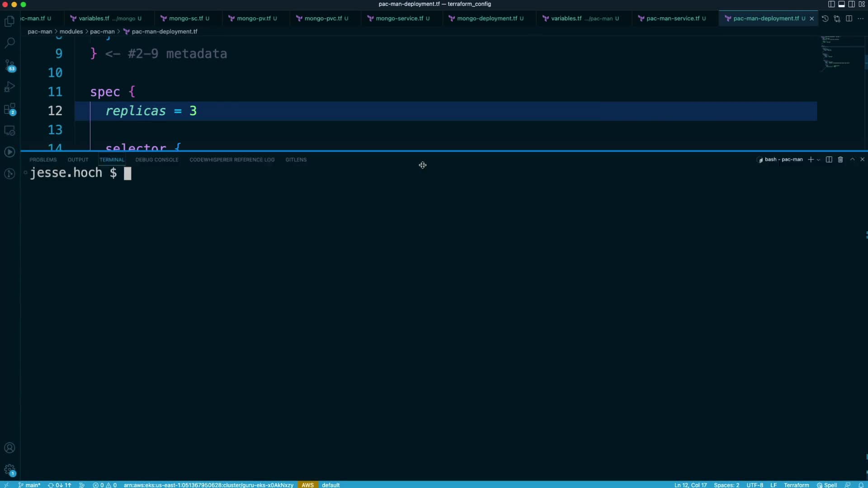This screenshot has height=488, width=868.
Task: Click the modules breadcrumb segment
Action: tap(71, 32)
